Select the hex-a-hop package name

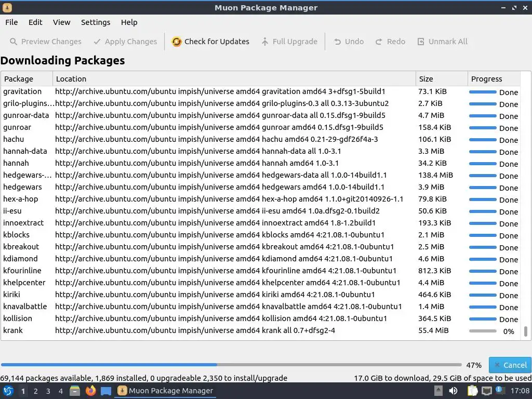(x=20, y=199)
